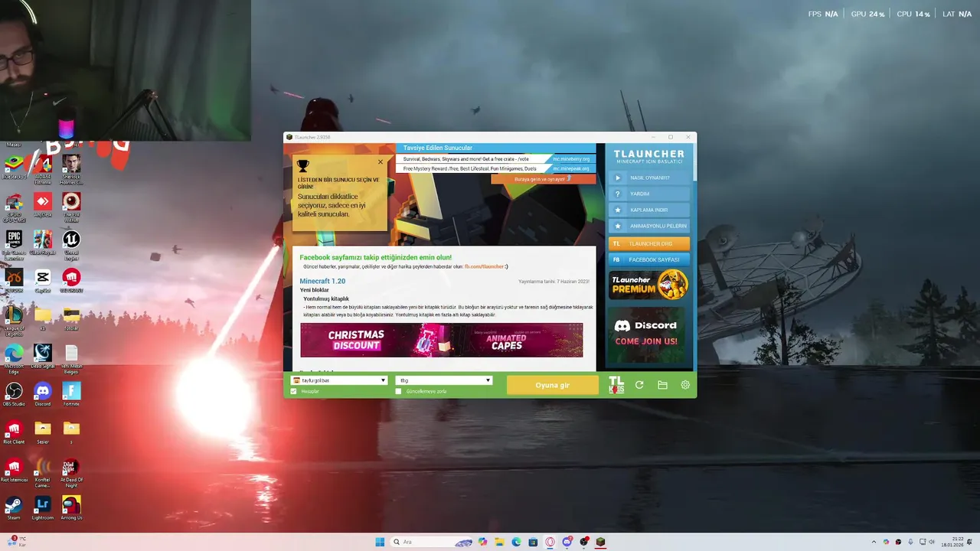Open Sherlock Holmes desktop shortcut
Image resolution: width=980 pixels, height=551 pixels.
71,168
